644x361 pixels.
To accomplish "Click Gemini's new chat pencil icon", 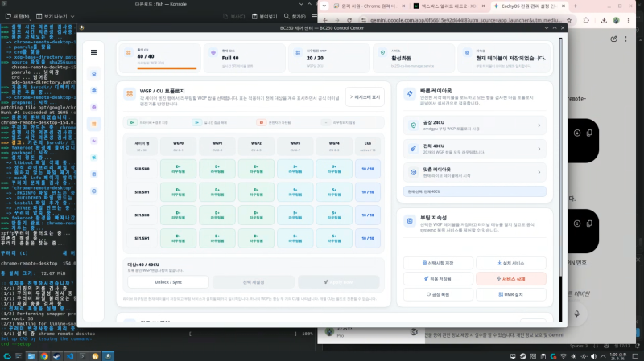I will coord(613,39).
